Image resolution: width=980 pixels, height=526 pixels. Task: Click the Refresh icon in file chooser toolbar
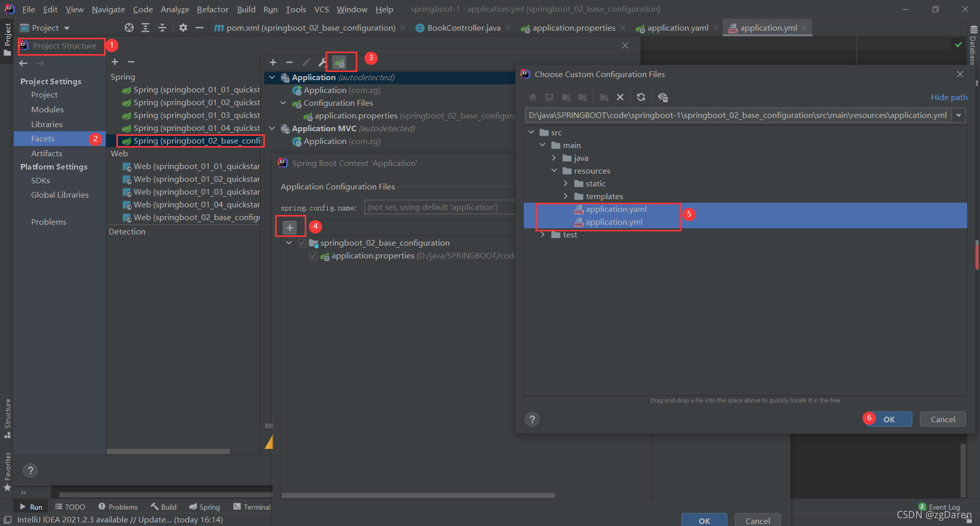coord(641,97)
